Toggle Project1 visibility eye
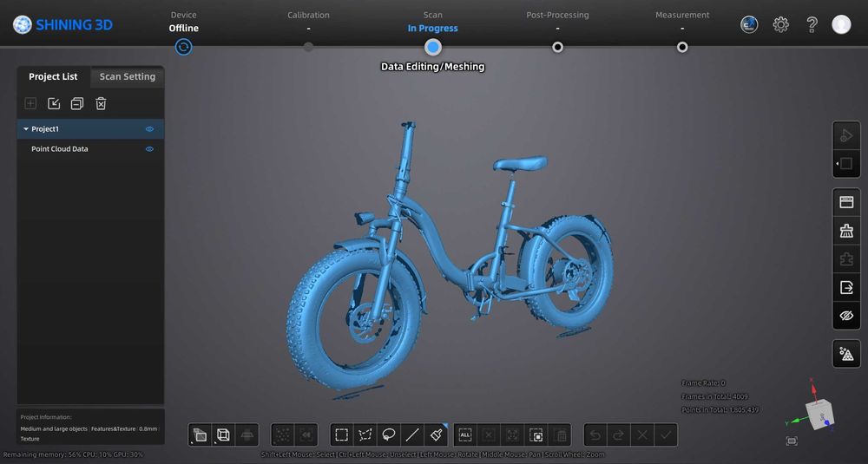 click(x=149, y=129)
